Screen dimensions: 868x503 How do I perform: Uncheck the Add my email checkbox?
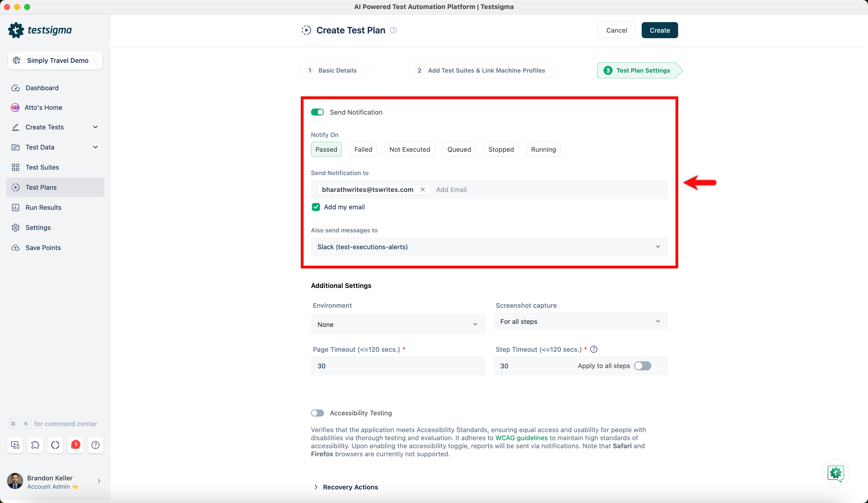[x=316, y=207]
